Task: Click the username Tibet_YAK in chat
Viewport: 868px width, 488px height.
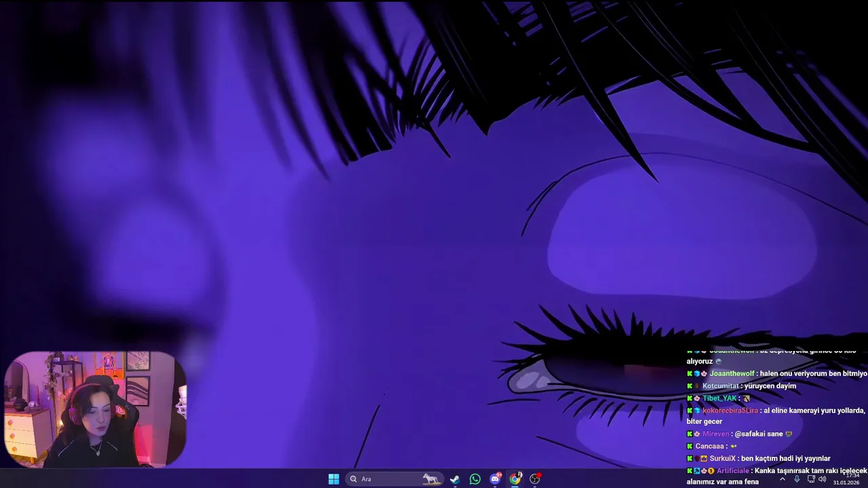Action: pyautogui.click(x=719, y=398)
